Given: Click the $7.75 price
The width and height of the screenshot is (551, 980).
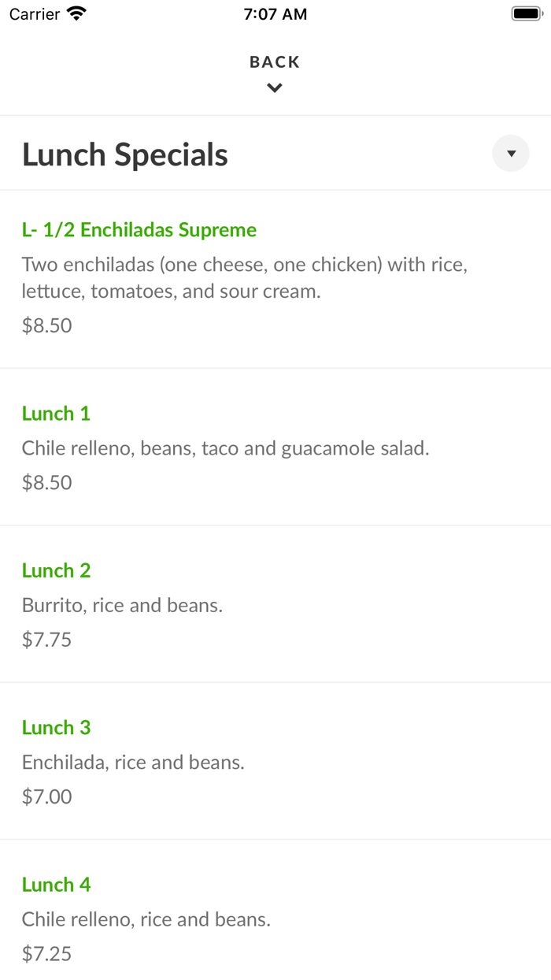Looking at the screenshot, I should (x=46, y=640).
